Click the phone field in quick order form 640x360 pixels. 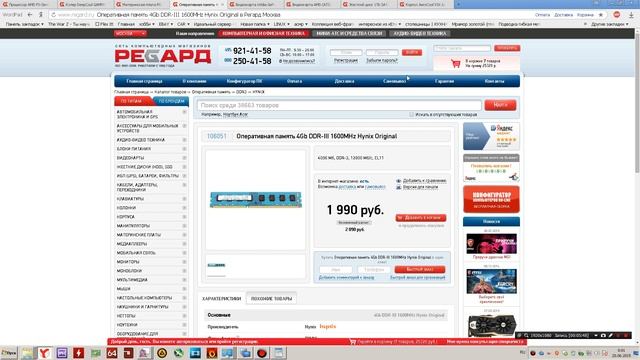pos(373,270)
